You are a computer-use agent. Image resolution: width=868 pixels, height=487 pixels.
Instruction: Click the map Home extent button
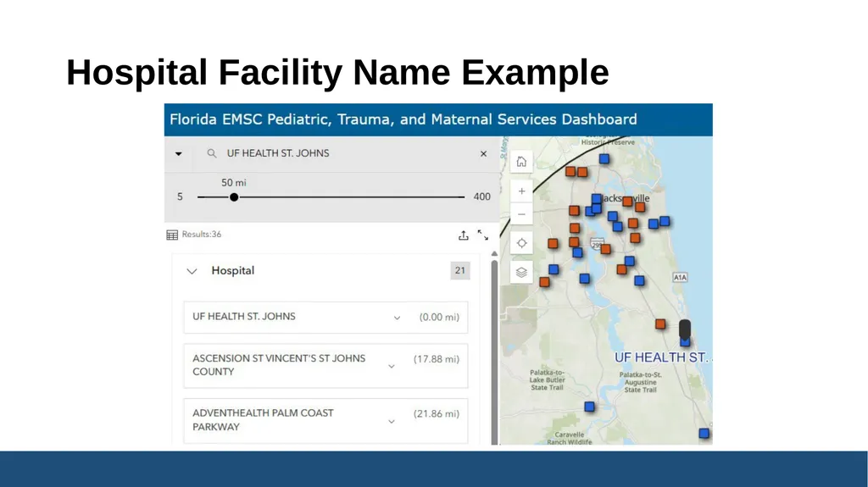[x=521, y=162]
